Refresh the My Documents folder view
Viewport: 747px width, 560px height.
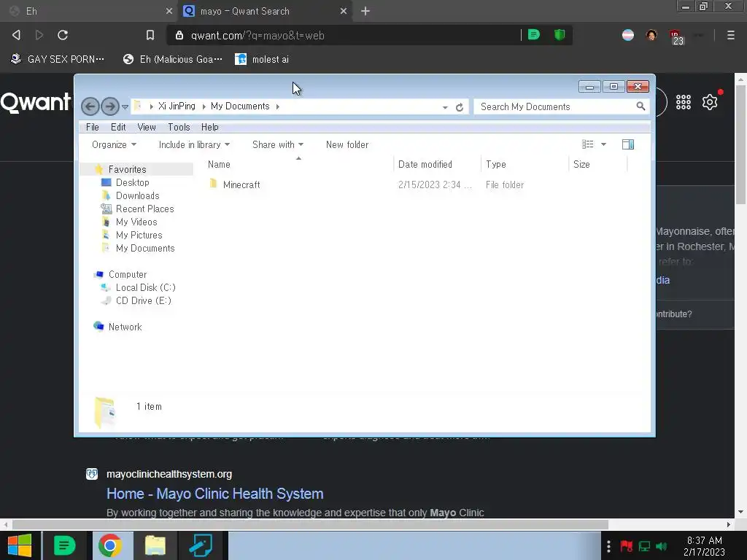point(460,107)
